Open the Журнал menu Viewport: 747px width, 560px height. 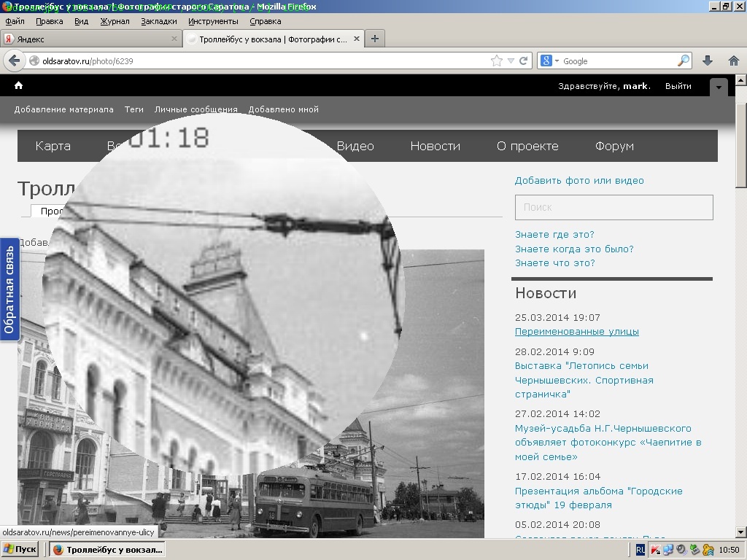point(115,21)
